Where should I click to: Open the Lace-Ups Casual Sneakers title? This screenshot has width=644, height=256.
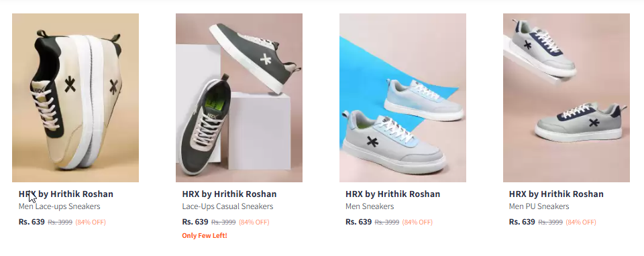pyautogui.click(x=227, y=206)
